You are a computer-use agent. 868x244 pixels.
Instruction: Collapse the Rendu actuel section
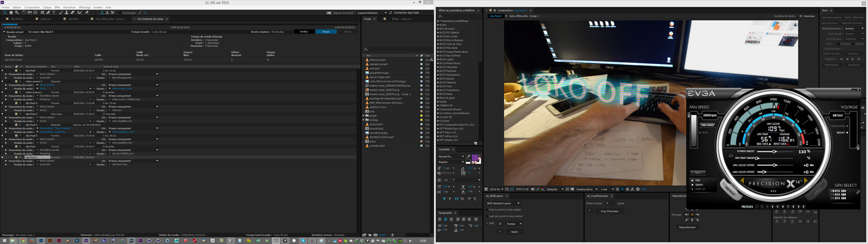click(x=4, y=32)
